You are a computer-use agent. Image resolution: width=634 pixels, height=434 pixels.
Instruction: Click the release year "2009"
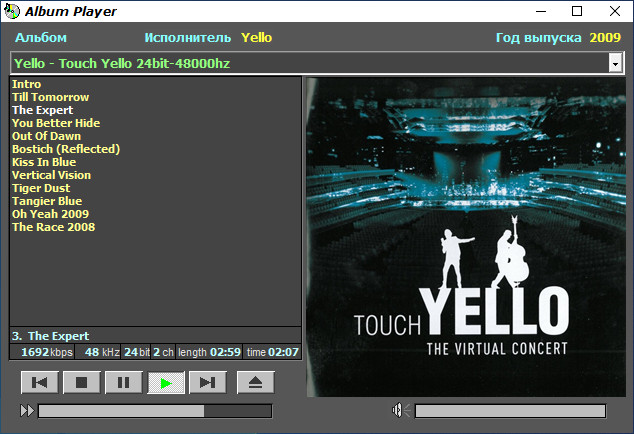click(605, 38)
